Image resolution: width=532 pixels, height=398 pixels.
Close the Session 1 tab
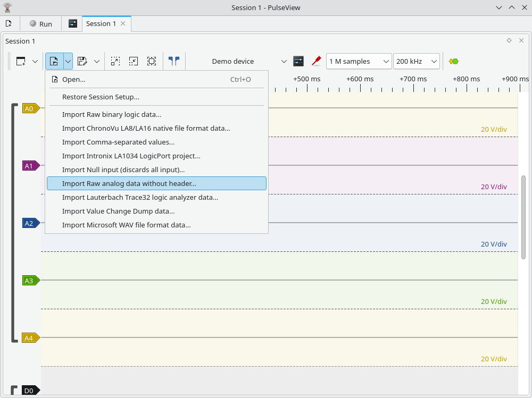point(123,23)
